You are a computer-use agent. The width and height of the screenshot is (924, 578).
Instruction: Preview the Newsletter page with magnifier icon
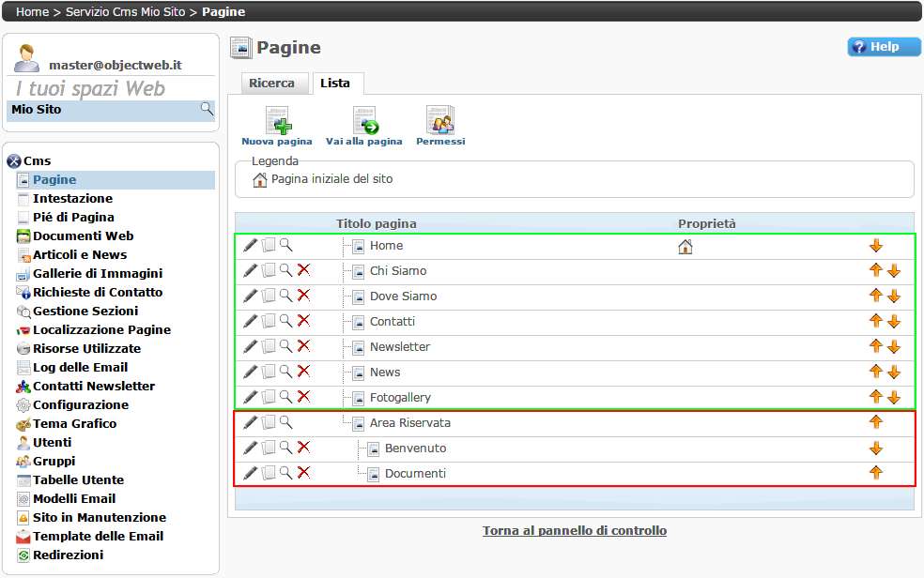pos(285,346)
